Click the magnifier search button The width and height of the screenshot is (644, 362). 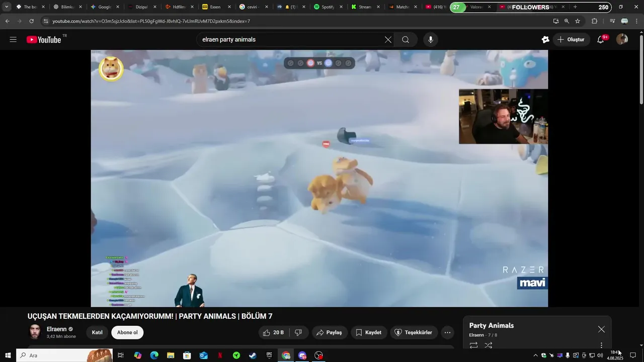click(406, 40)
